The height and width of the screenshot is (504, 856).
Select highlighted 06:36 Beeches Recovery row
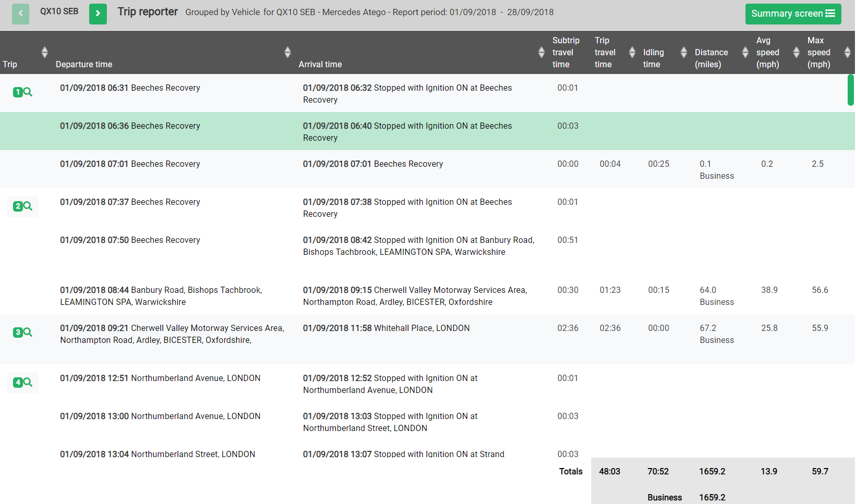tap(130, 126)
